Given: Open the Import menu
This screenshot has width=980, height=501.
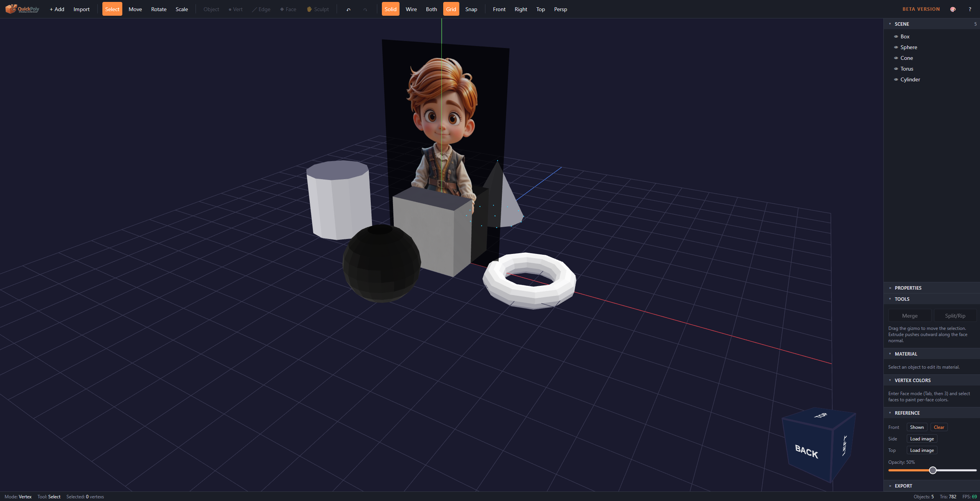Looking at the screenshot, I should [x=81, y=9].
